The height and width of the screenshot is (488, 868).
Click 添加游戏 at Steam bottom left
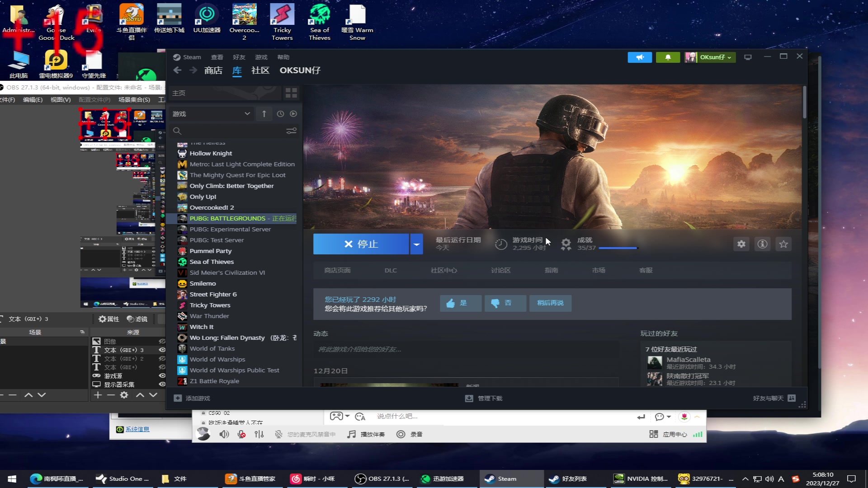click(x=192, y=398)
